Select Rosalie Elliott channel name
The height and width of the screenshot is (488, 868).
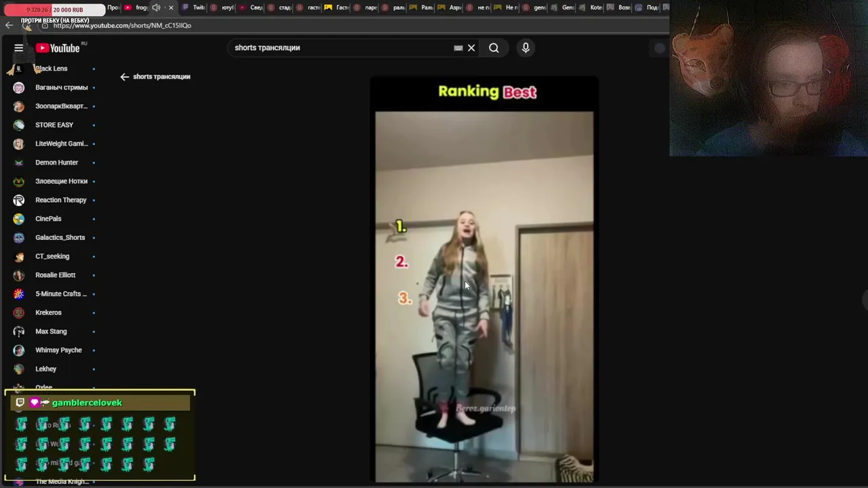55,275
